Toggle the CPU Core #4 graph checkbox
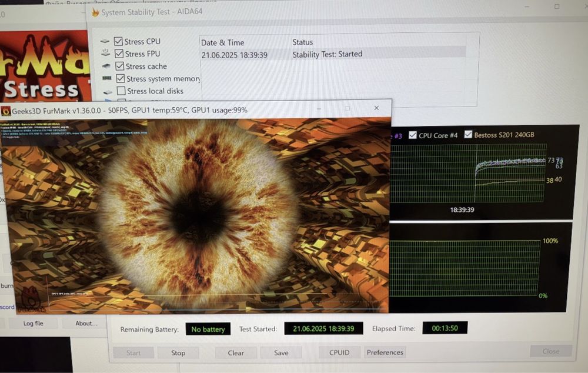The width and height of the screenshot is (588, 373). pyautogui.click(x=413, y=135)
